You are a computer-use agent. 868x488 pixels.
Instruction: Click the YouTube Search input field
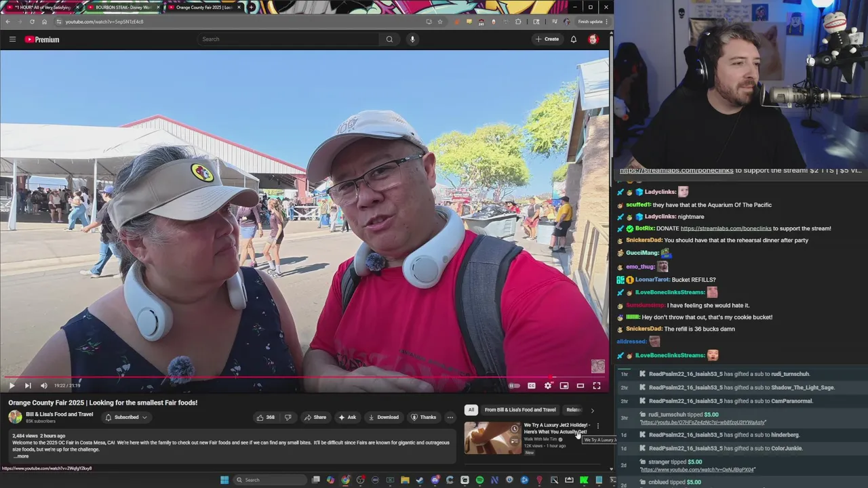pyautogui.click(x=290, y=39)
